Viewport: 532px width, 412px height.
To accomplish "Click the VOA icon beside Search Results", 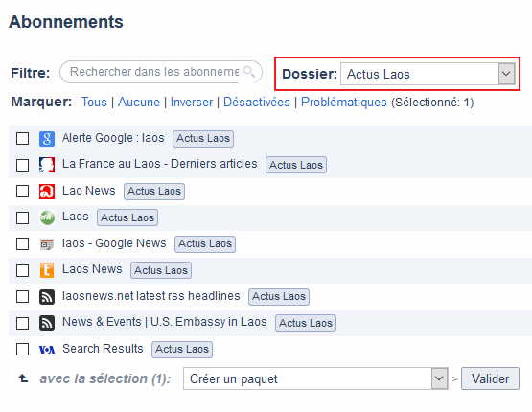I will click(x=47, y=350).
